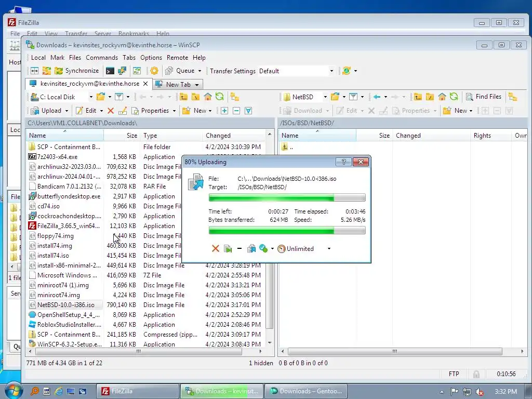The height and width of the screenshot is (399, 532).
Task: Open the Options menu
Action: (x=151, y=58)
